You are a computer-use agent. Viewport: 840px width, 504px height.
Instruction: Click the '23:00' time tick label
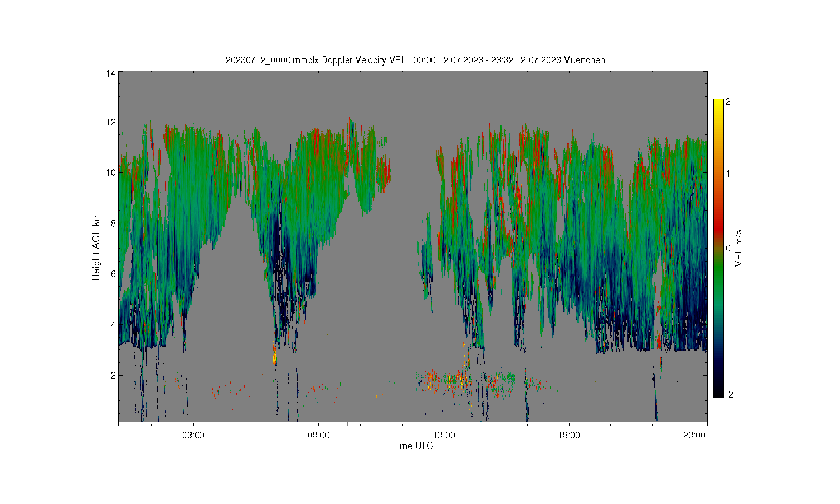(x=694, y=435)
